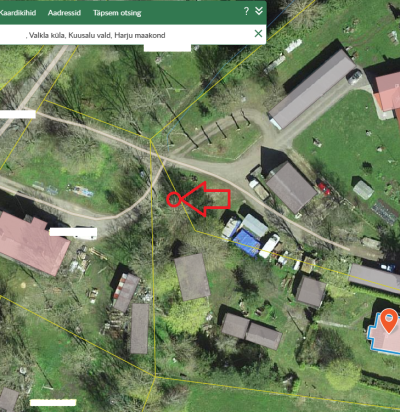
Task: Clear the address search with X icon
Action: click(x=258, y=33)
